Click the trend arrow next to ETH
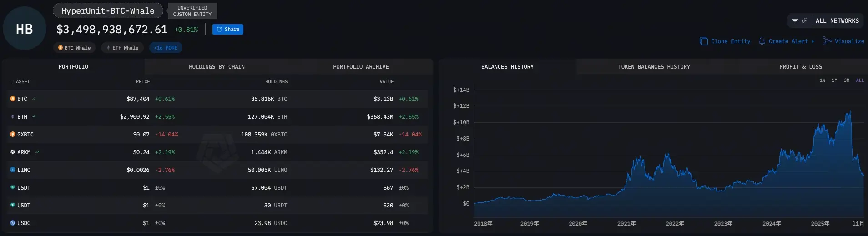Viewport: 868px width, 236px height. coord(34,116)
